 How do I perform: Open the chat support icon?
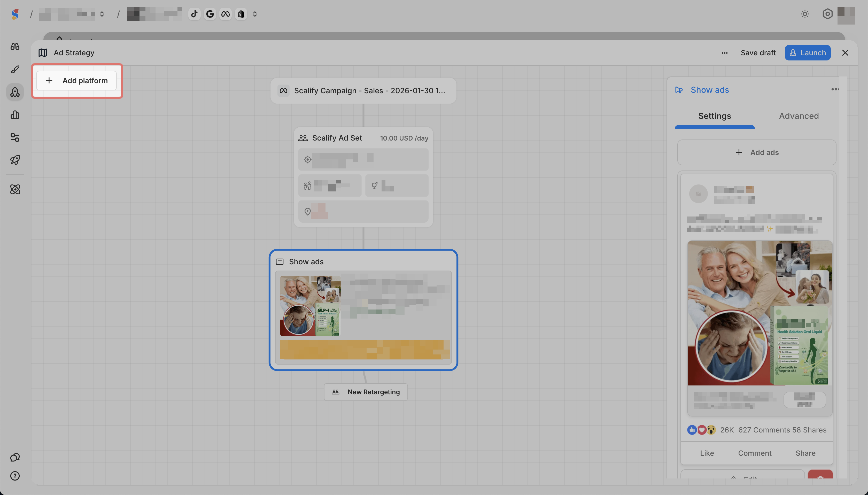[x=15, y=457]
